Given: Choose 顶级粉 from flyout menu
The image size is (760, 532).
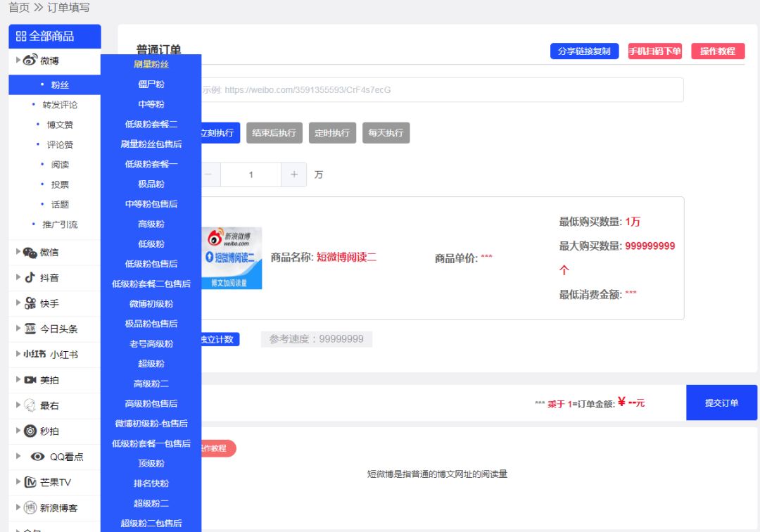Looking at the screenshot, I should [151, 463].
